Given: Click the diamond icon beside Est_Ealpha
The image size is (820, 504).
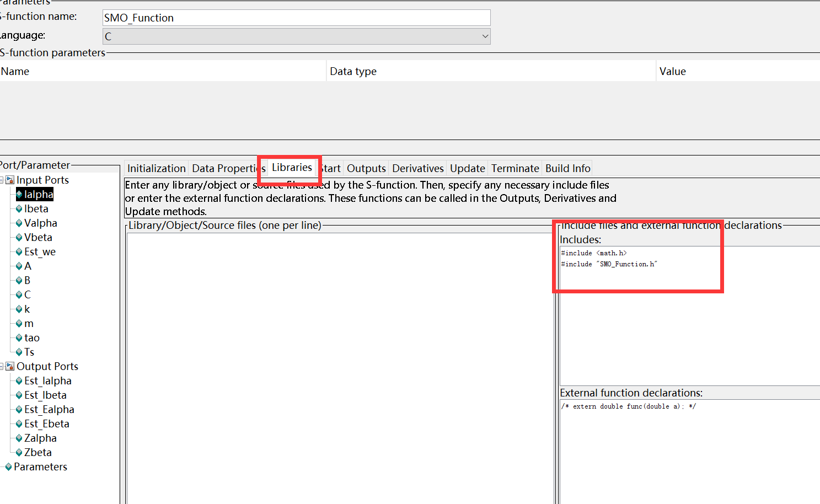Looking at the screenshot, I should pos(19,410).
